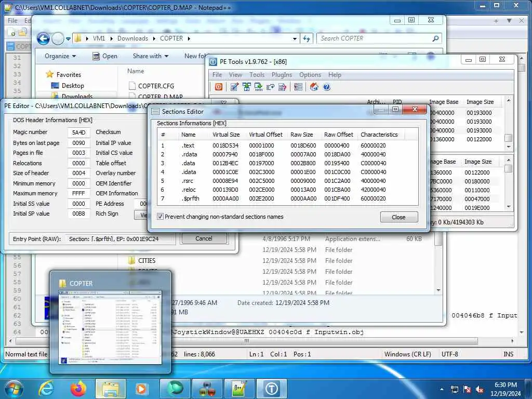Click inside the Search COPTER field
This screenshot has height=399, width=532.
(375, 38)
